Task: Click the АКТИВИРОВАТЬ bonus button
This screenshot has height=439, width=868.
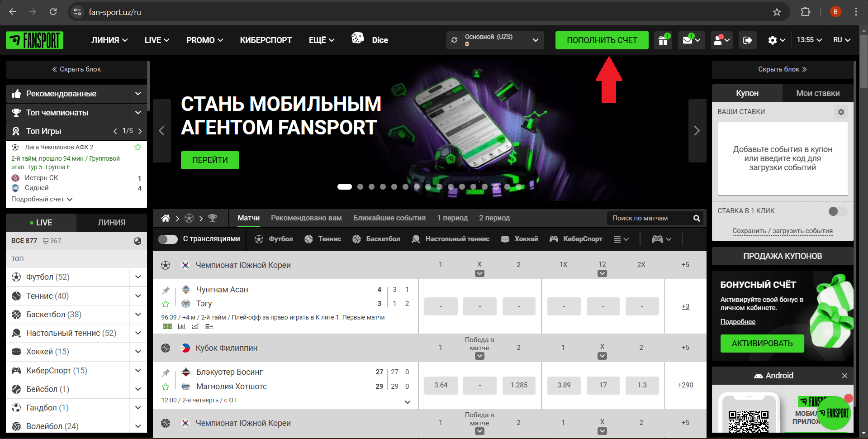Action: click(762, 344)
